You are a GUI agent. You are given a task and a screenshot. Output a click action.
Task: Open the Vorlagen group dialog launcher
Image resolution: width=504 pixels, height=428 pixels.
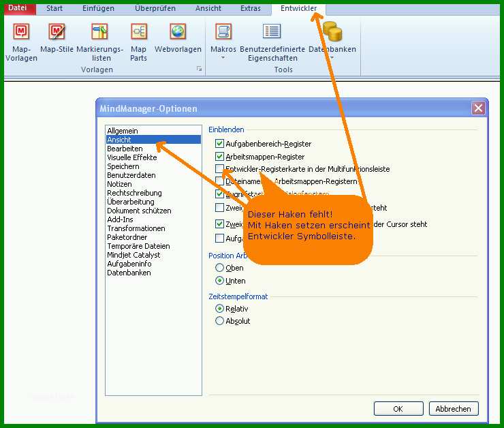click(199, 68)
